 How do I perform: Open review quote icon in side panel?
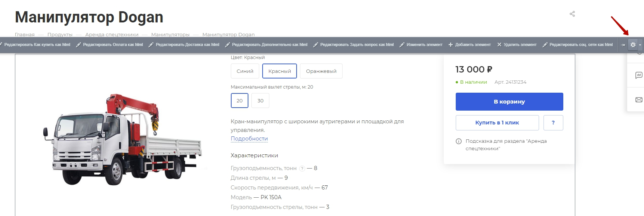[x=639, y=75]
